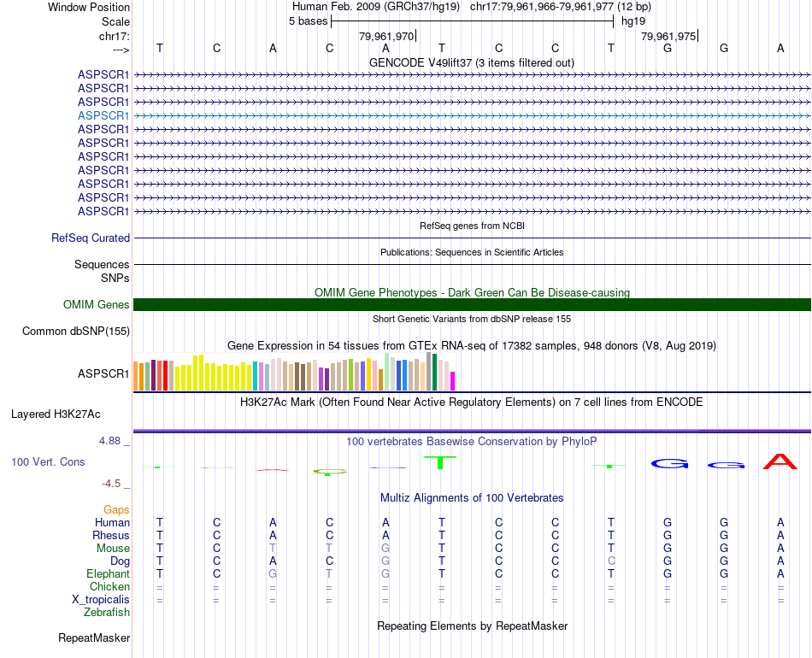812x658 pixels.
Task: Click the Scale label
Action: tap(115, 21)
